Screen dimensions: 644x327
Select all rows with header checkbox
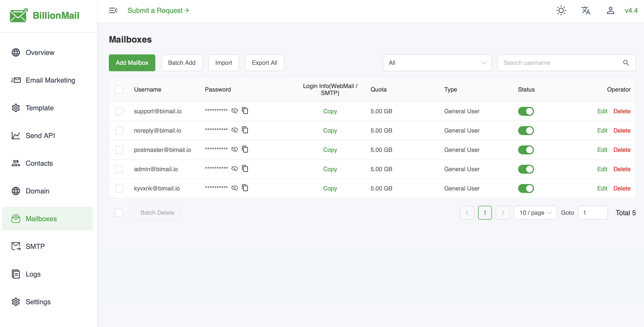[x=119, y=90]
